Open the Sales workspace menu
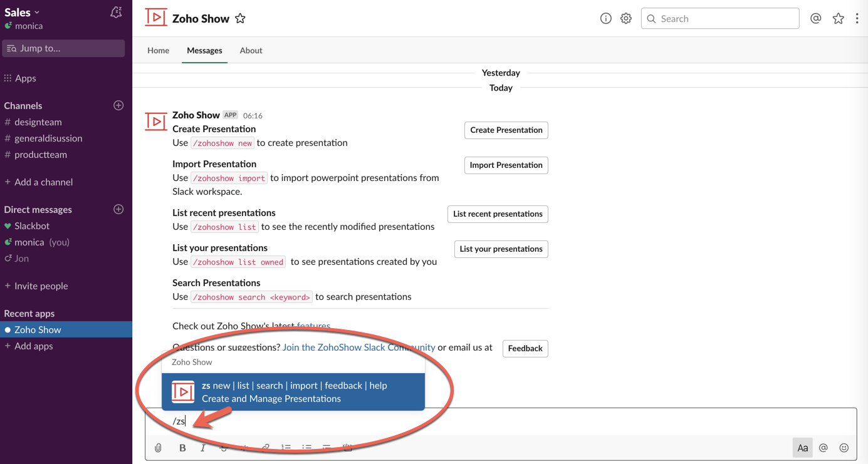The height and width of the screenshot is (464, 868). tap(22, 12)
